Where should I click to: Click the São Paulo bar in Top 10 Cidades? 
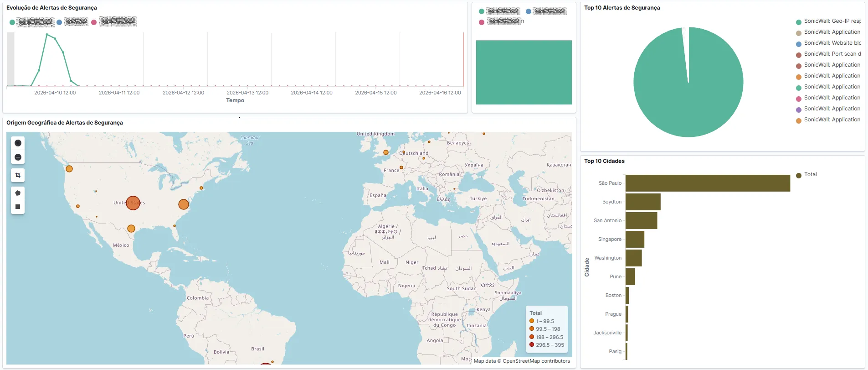tap(708, 183)
